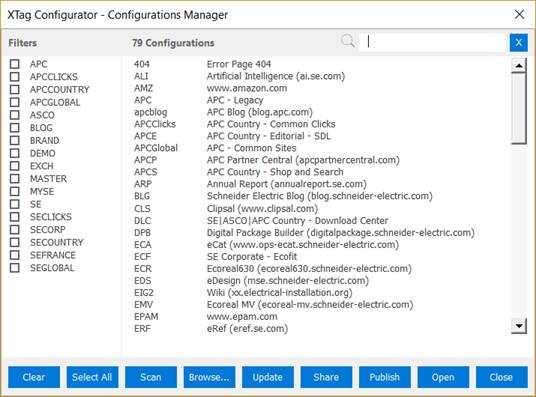
Task: Check the ASCO filter box
Action: click(15, 115)
